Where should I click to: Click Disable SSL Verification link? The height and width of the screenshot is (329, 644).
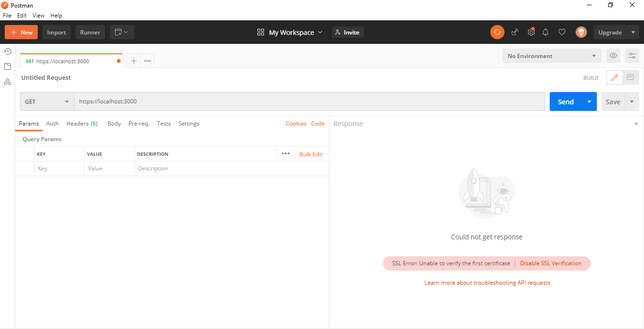pos(551,263)
